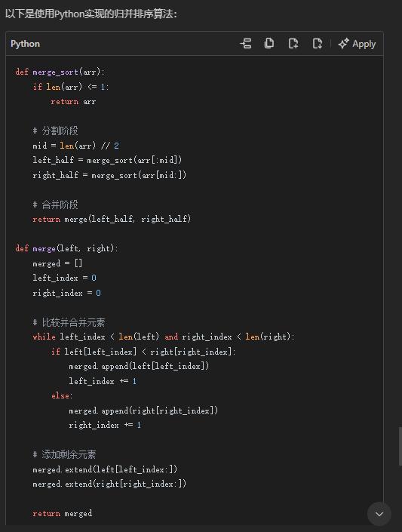The height and width of the screenshot is (532, 402).
Task: Click the scroll-to-bottom chevron button
Action: 379,514
